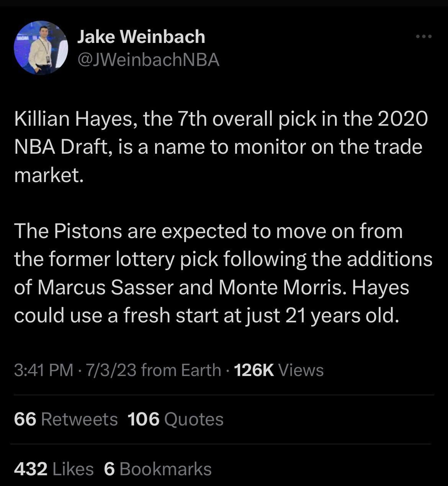Click the word "market." in the tweet
The image size is (448, 486).
click(x=49, y=175)
